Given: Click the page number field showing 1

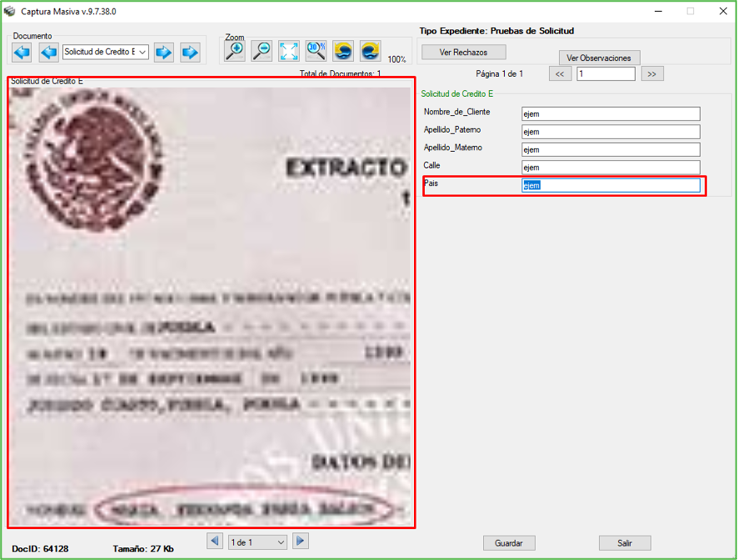Looking at the screenshot, I should (606, 74).
